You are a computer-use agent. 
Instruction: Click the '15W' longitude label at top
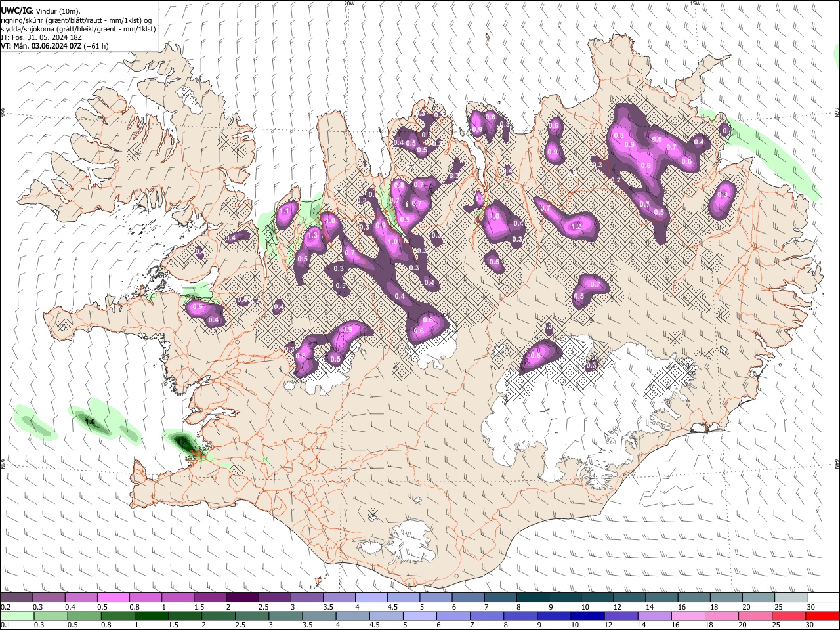695,3
